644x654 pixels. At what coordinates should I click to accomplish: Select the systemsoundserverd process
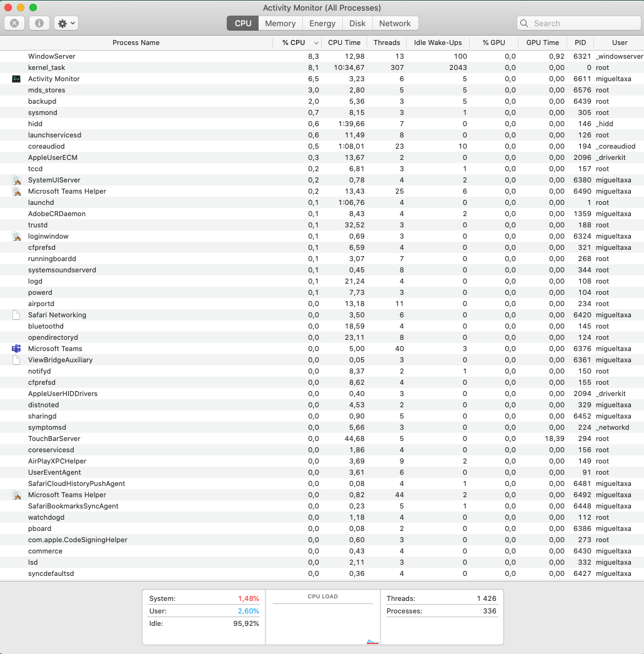point(322,270)
